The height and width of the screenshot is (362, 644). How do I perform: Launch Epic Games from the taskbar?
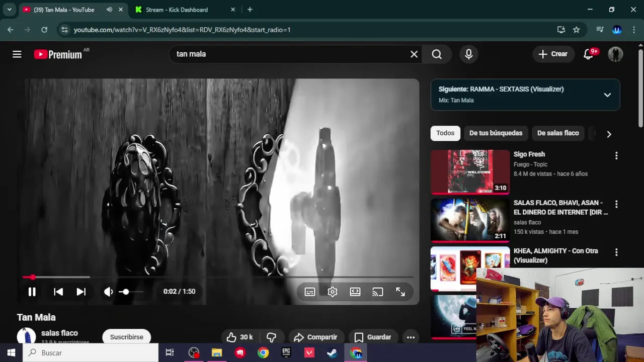tap(286, 353)
